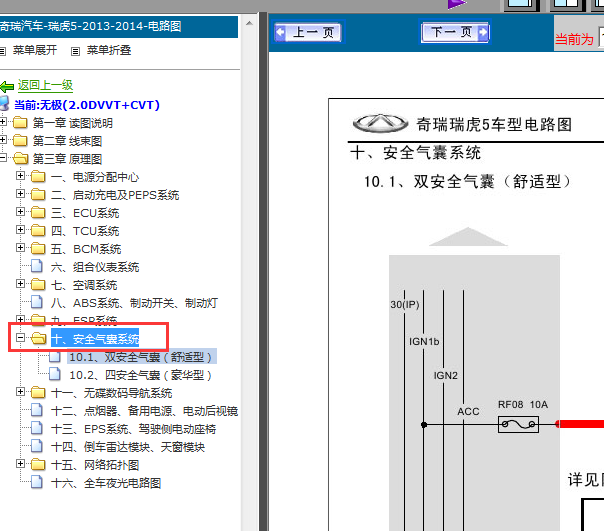The height and width of the screenshot is (531, 604).
Task: Select 第三章 原理图 in tree
Action: point(67,159)
